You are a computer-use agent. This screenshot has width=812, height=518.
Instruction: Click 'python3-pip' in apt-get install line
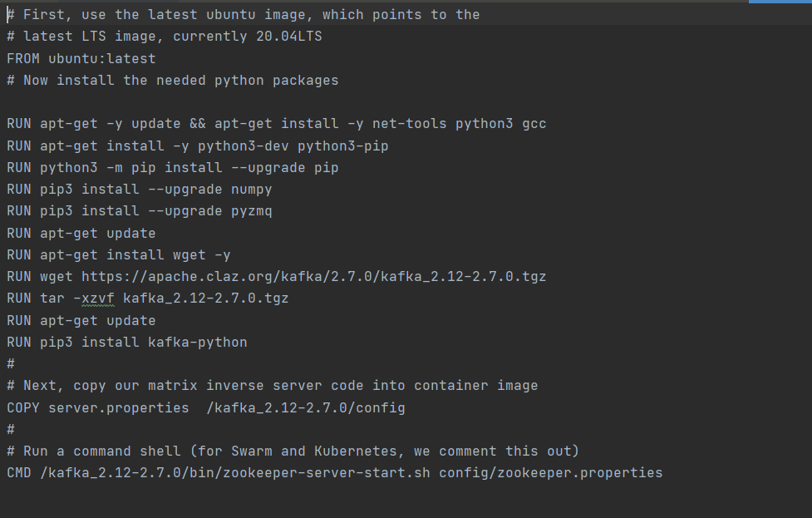coord(342,146)
